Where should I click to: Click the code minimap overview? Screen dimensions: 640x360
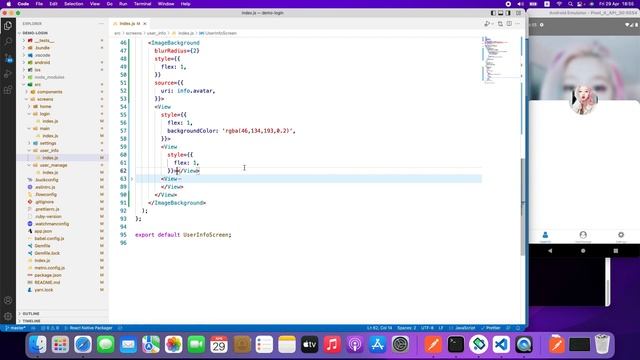tap(500, 60)
